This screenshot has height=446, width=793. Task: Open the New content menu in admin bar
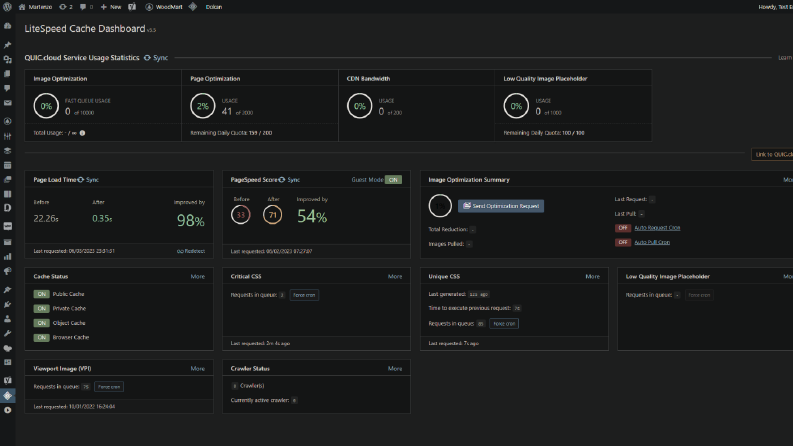tap(111, 7)
